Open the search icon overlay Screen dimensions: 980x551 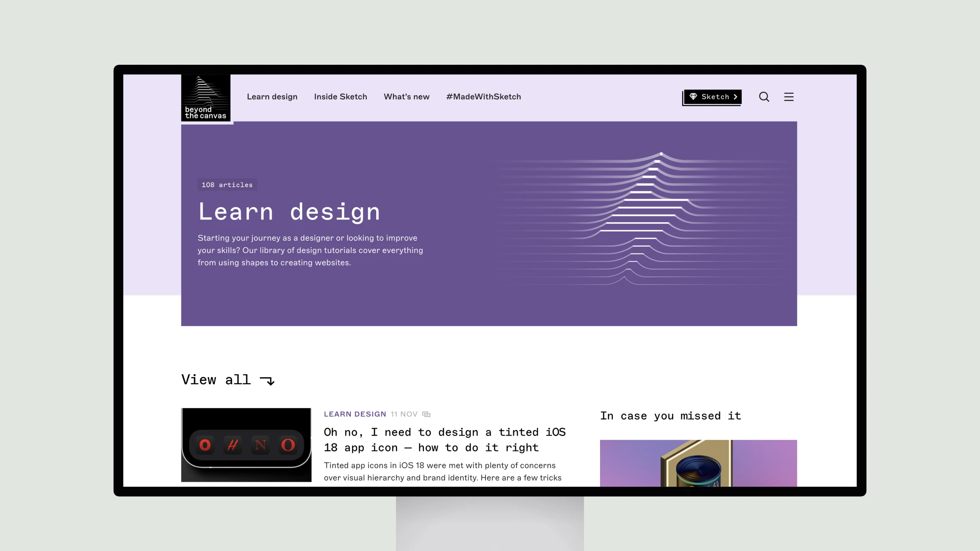coord(764,97)
